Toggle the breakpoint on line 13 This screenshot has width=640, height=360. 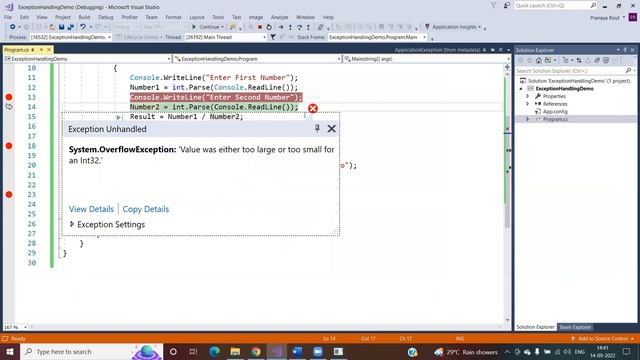[x=9, y=97]
